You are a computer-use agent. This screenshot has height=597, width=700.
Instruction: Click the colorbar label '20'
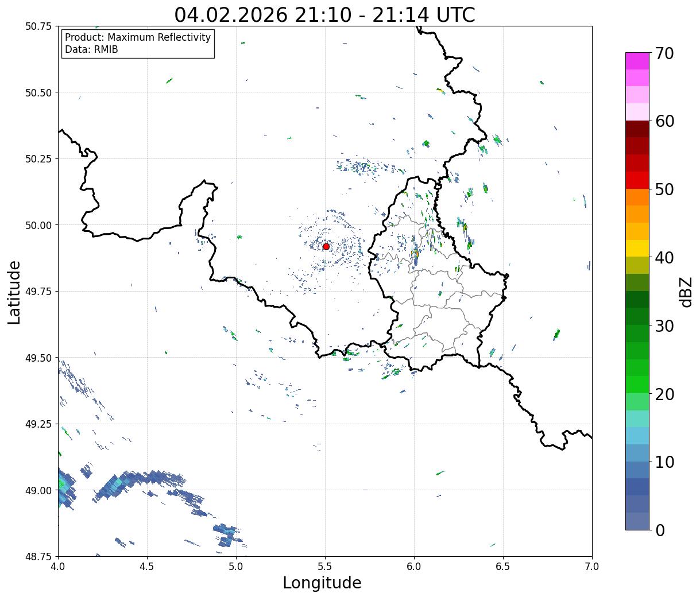[x=664, y=394]
